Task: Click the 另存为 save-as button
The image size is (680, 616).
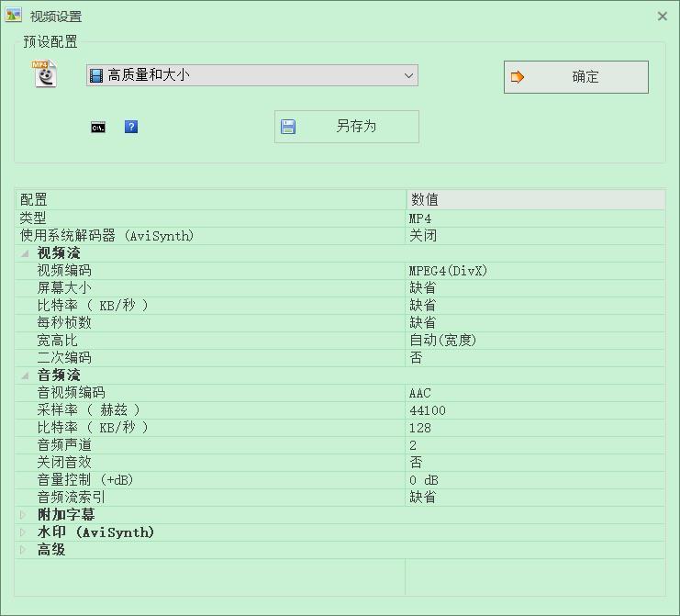Action: point(347,127)
